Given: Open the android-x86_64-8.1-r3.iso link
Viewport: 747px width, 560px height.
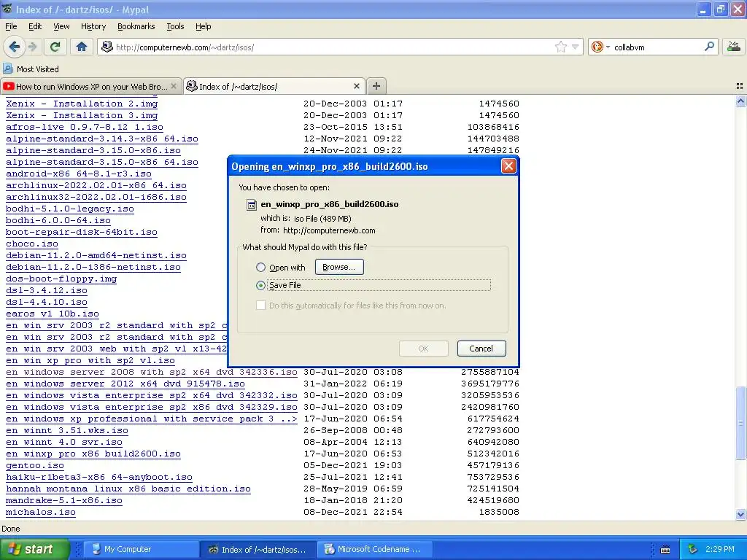Looking at the screenshot, I should (79, 174).
